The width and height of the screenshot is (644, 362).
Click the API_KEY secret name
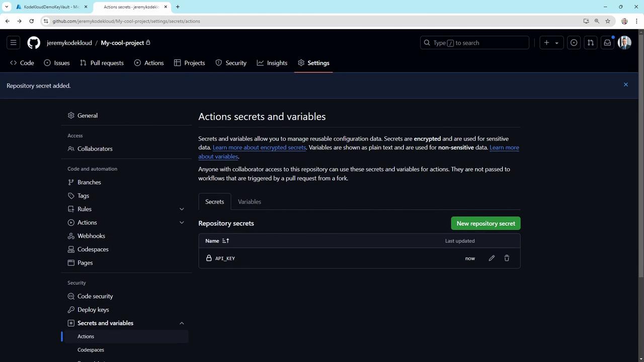click(x=225, y=258)
